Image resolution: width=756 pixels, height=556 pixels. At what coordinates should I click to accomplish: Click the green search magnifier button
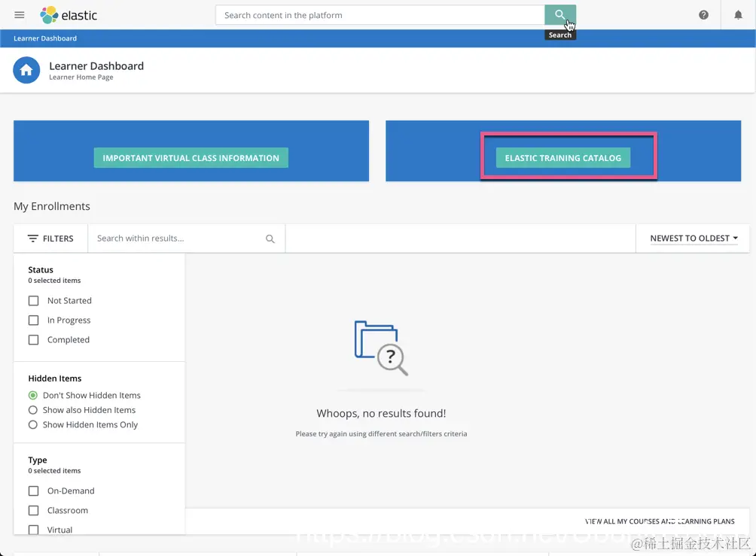click(x=559, y=15)
